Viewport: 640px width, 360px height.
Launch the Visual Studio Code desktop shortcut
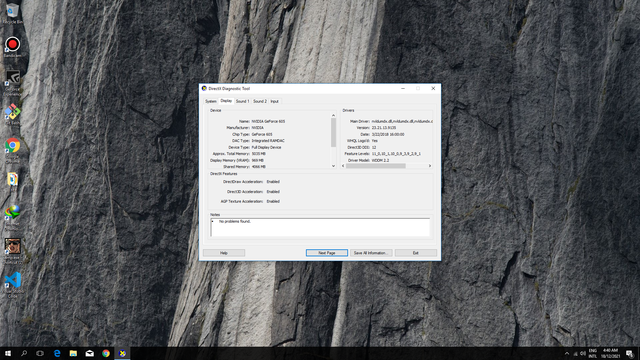pos(13,284)
